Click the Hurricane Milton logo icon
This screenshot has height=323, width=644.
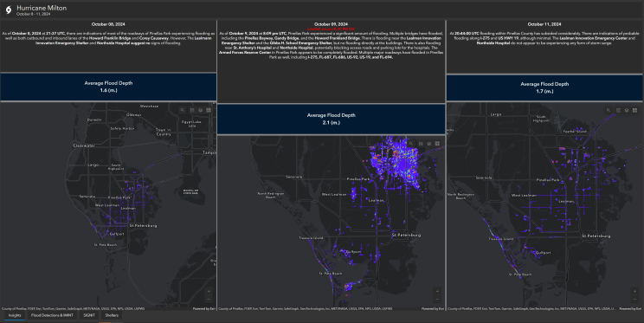tap(8, 10)
